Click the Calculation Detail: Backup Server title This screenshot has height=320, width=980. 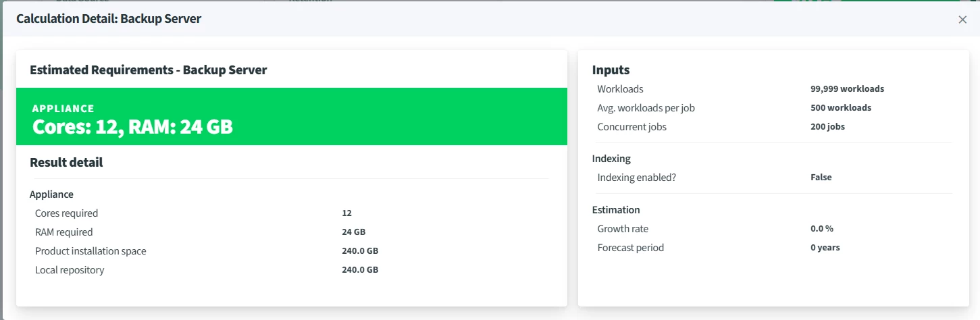pyautogui.click(x=109, y=19)
